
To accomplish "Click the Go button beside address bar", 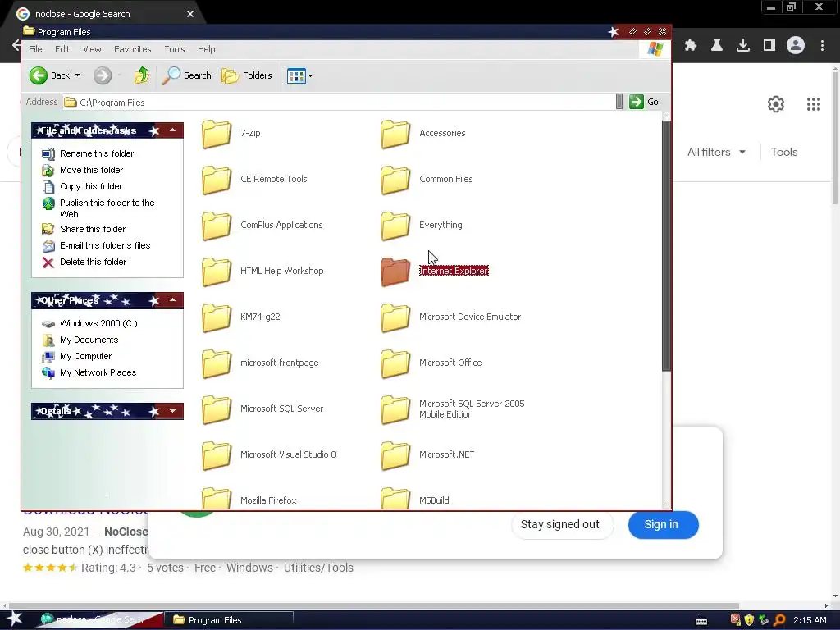I will coord(645,102).
